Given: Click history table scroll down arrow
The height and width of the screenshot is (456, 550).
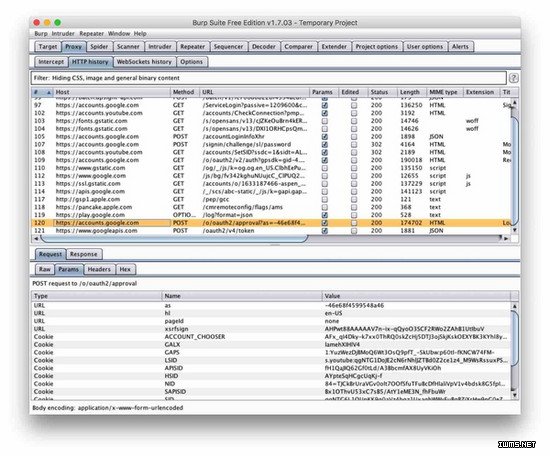Looking at the screenshot, I should pos(515,230).
